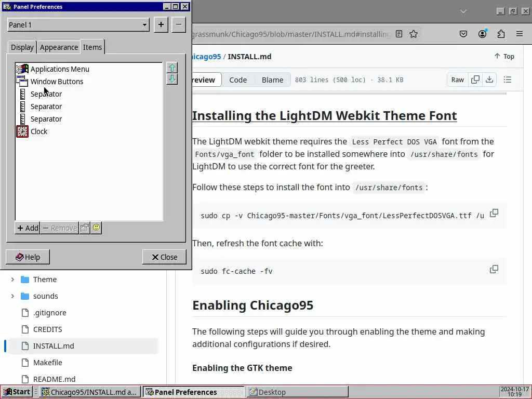Open Chicago95 breadcrumb link
The height and width of the screenshot is (399, 532).
(x=207, y=57)
